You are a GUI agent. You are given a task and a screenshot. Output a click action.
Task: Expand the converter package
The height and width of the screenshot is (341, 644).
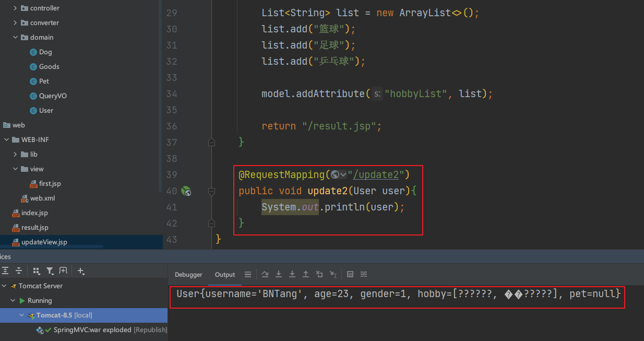click(15, 23)
